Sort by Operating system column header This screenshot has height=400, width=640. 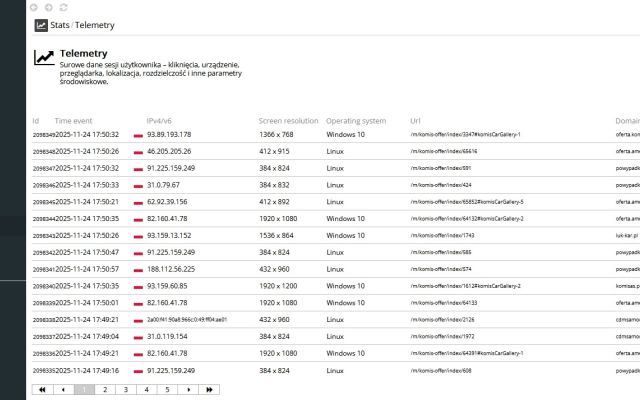tap(356, 121)
